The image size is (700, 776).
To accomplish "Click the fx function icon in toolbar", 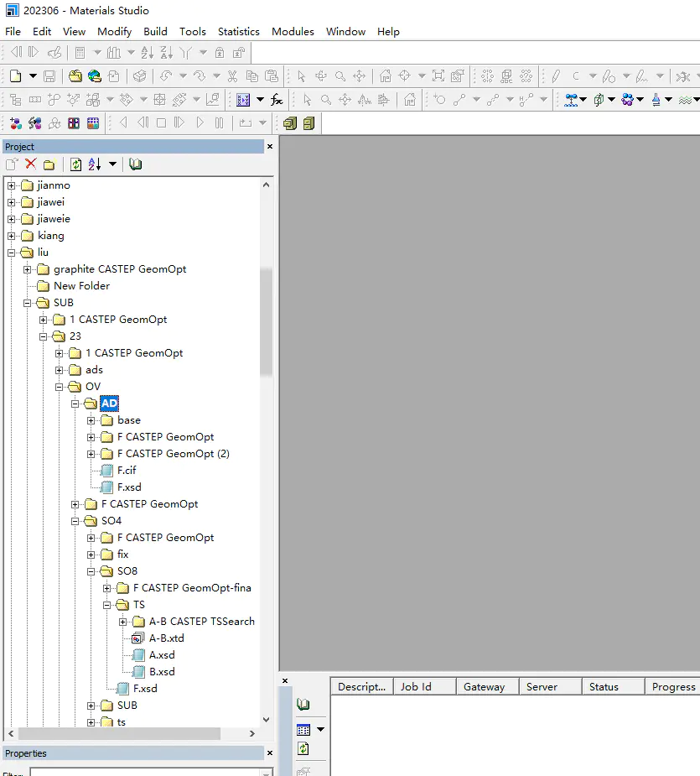I will [277, 100].
